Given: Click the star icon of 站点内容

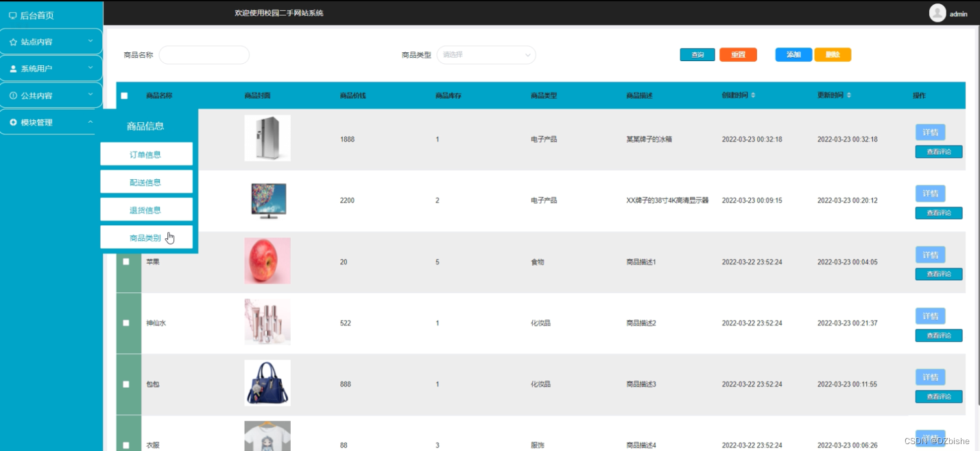Looking at the screenshot, I should pyautogui.click(x=13, y=42).
